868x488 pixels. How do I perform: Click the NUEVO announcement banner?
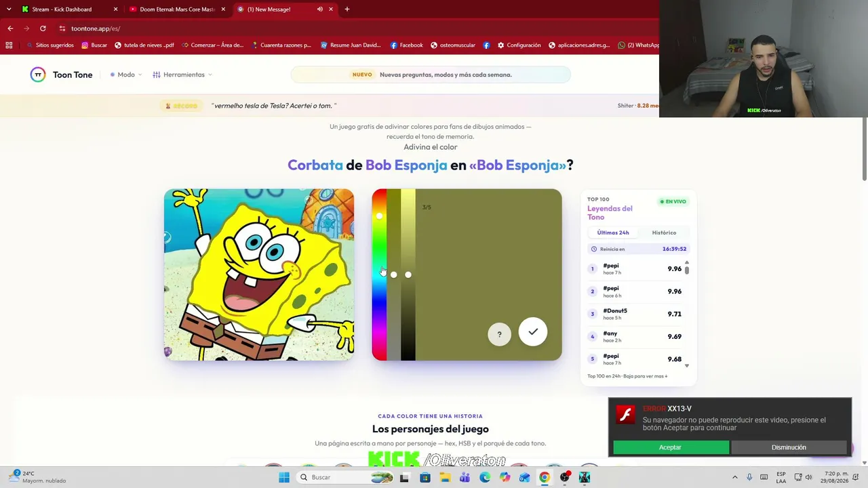(x=431, y=75)
